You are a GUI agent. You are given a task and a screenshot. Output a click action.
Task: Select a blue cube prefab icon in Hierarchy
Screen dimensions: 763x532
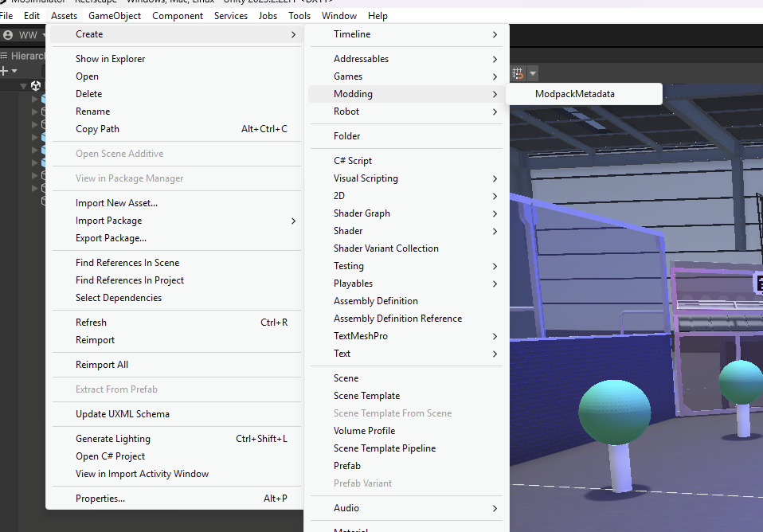pos(44,100)
